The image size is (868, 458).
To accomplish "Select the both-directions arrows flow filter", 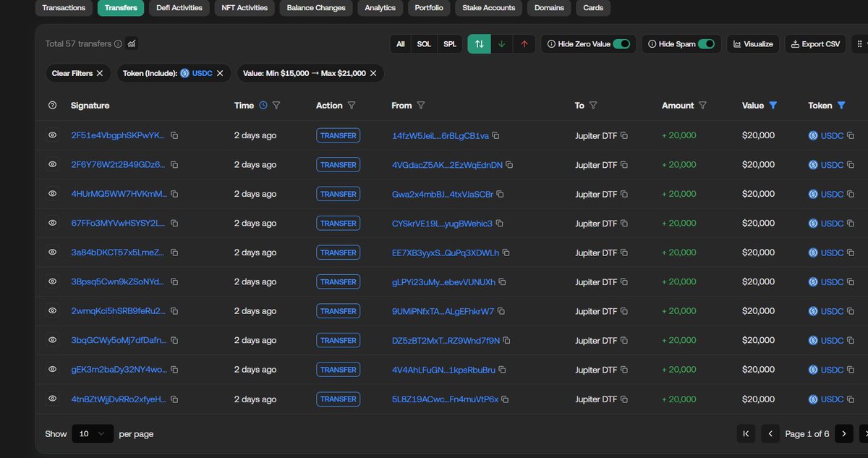I will pos(479,43).
